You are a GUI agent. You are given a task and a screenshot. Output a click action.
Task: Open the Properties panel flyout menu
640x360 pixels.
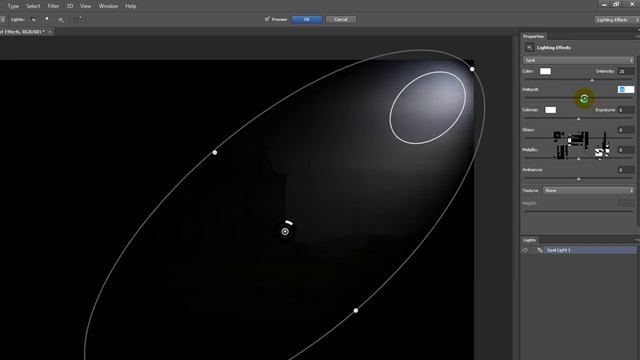[637, 36]
